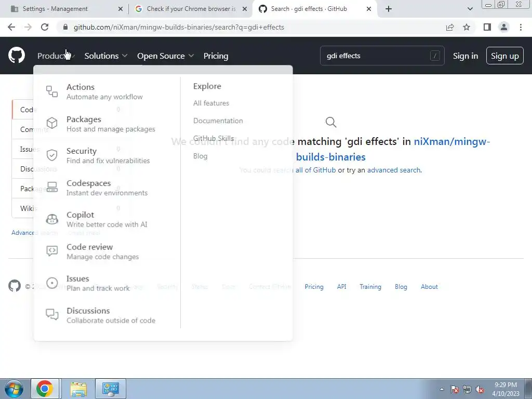
Task: Close the Check if your Chrome browser tab
Action: [244, 9]
